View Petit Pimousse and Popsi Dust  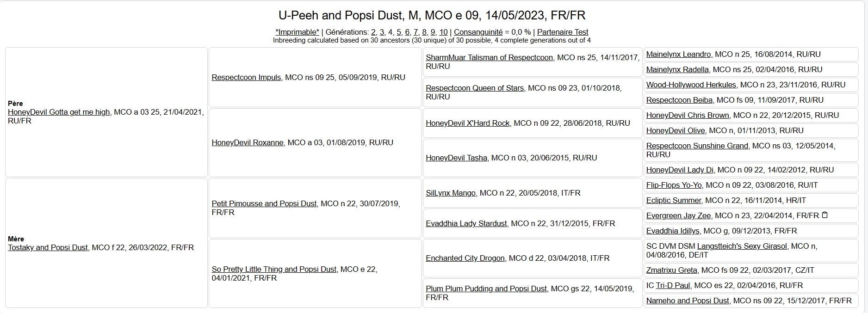pos(264,203)
